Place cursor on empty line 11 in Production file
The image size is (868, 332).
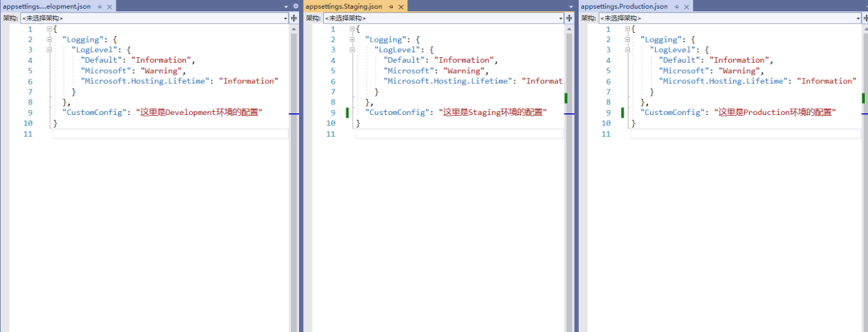click(x=746, y=134)
